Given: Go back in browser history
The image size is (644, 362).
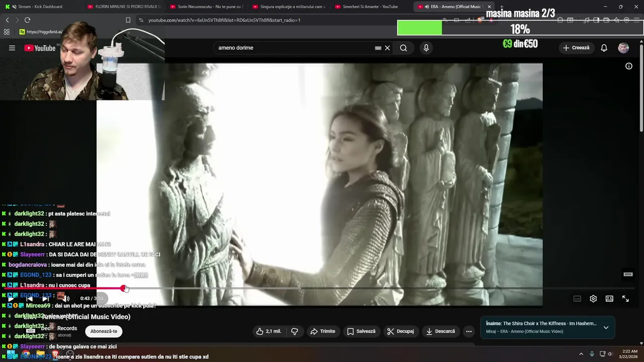Looking at the screenshot, I should point(7,20).
